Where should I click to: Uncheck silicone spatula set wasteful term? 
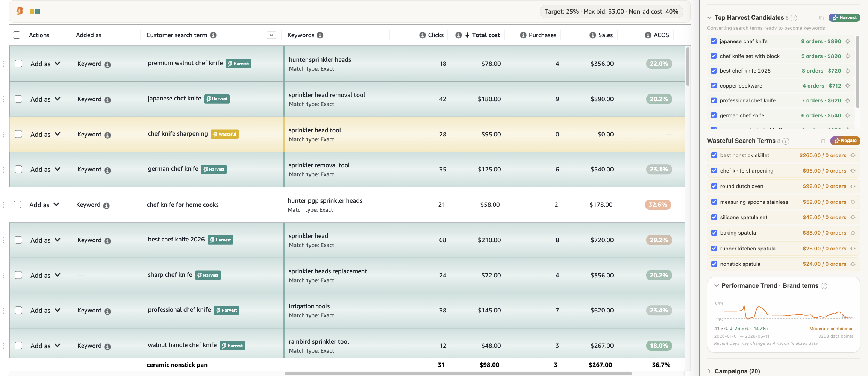coord(714,217)
